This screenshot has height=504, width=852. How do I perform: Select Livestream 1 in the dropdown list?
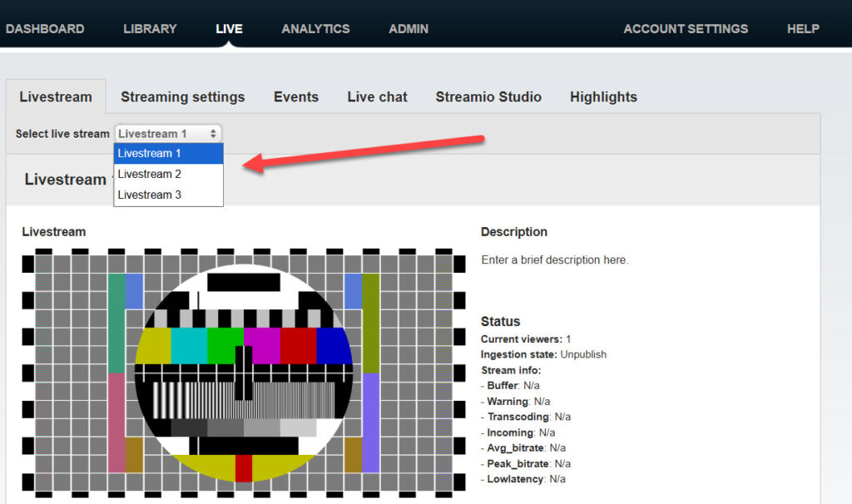[150, 153]
